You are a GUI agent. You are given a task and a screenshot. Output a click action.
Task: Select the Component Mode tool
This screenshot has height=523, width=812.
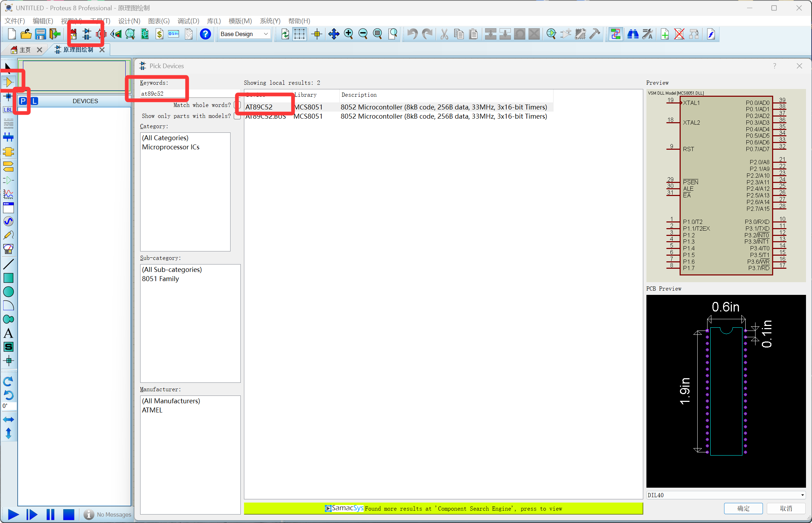tap(9, 82)
